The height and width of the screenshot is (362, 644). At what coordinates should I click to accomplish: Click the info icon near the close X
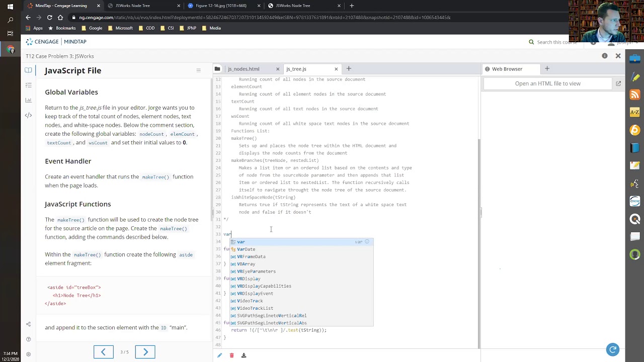(x=605, y=56)
